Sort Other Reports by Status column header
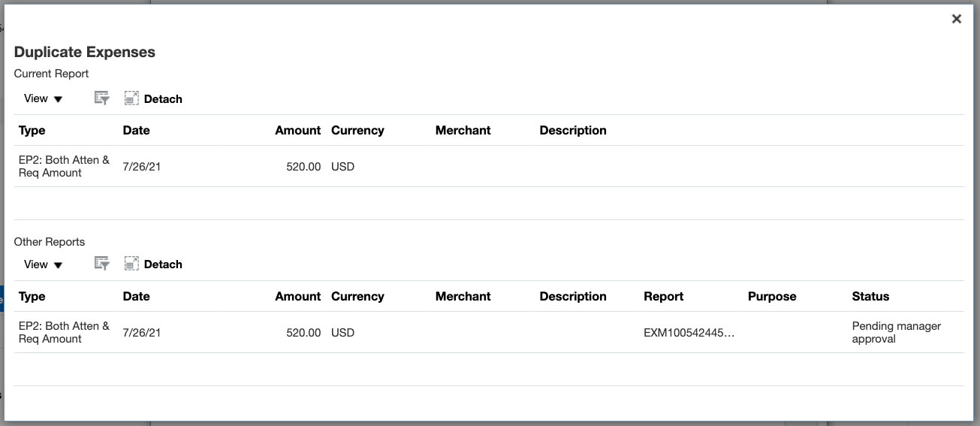The width and height of the screenshot is (980, 426). [870, 296]
